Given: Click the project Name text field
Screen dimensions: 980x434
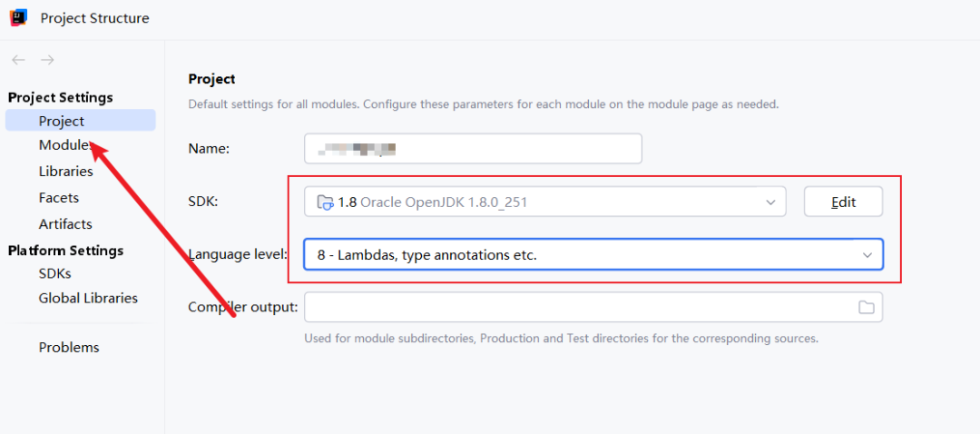Looking at the screenshot, I should 472,148.
